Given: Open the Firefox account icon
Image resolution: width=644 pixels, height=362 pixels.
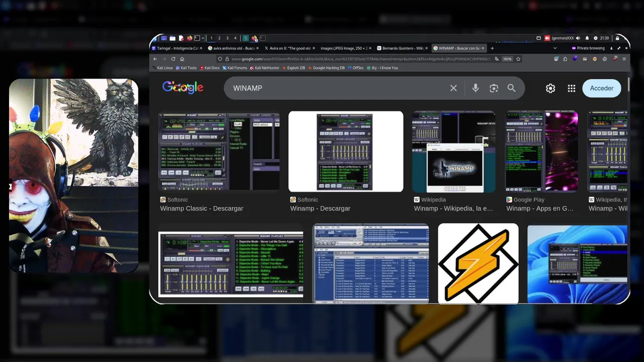Looking at the screenshot, I should click(556, 59).
